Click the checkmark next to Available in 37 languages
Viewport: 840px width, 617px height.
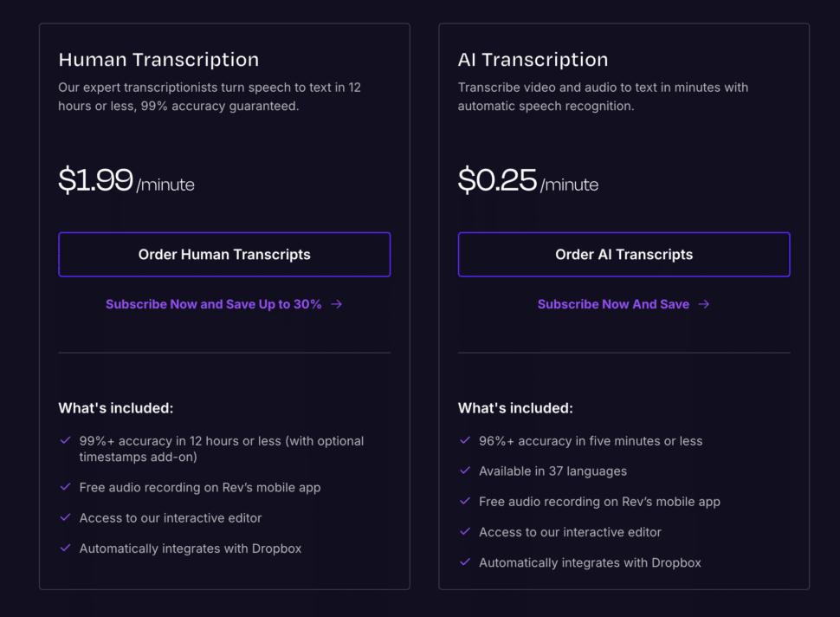coord(464,471)
